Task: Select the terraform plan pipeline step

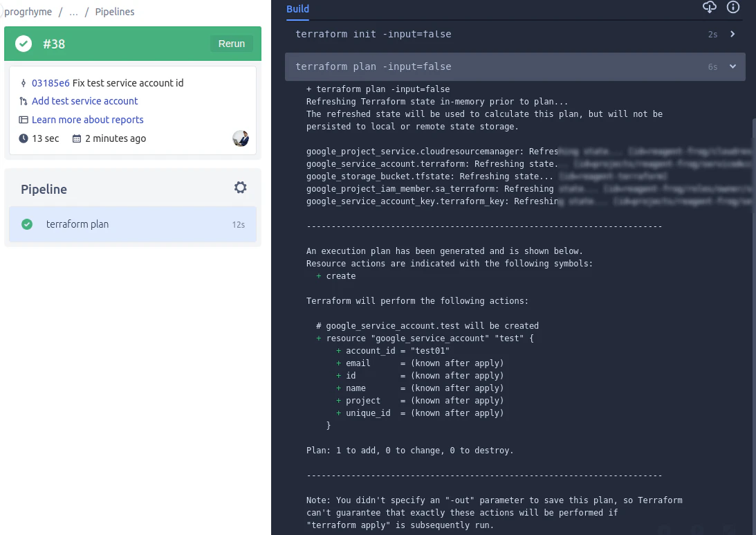Action: [x=133, y=224]
